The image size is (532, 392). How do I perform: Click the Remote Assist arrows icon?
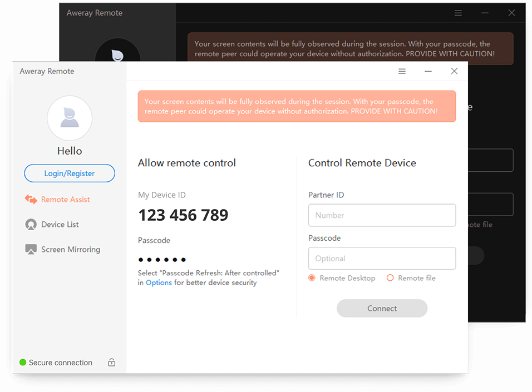click(x=31, y=200)
